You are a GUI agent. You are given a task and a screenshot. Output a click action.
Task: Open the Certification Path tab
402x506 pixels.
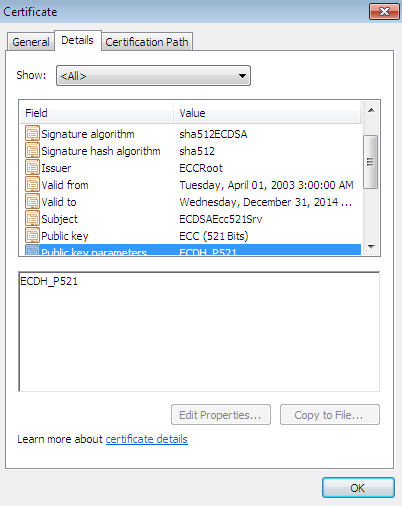pos(147,42)
